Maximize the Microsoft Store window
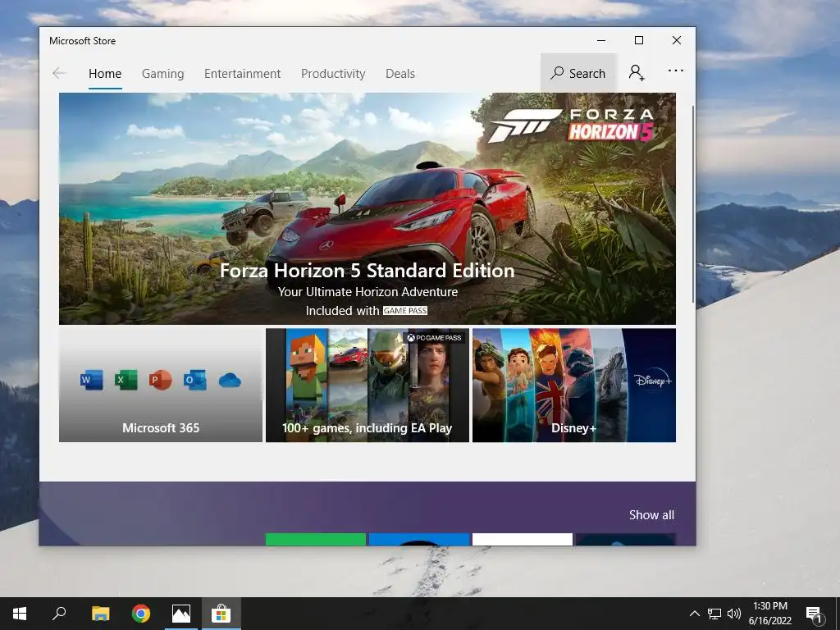 click(x=639, y=40)
